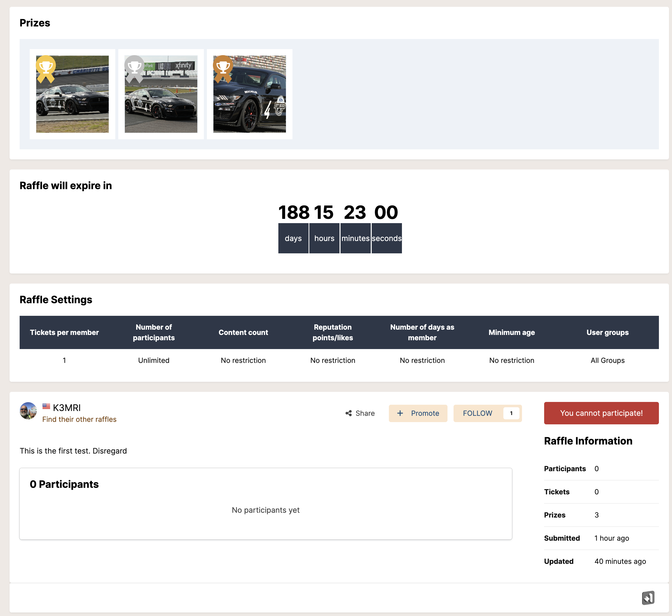Click the Share icon
Screen dimensions: 672x616
(x=349, y=413)
